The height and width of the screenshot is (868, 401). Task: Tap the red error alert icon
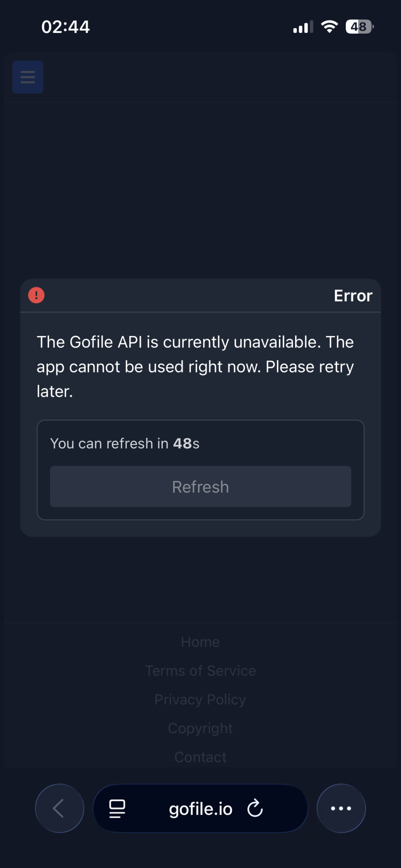pos(36,295)
